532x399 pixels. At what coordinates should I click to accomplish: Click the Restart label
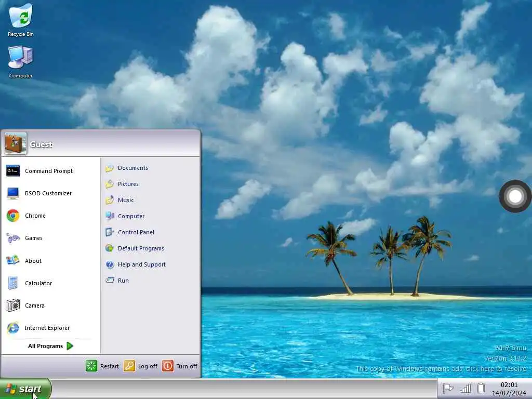(x=110, y=366)
